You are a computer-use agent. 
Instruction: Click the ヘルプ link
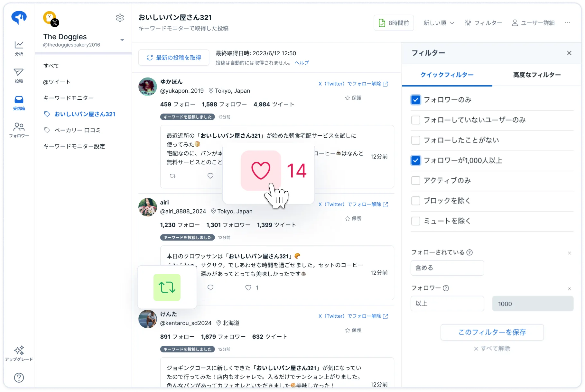[302, 63]
